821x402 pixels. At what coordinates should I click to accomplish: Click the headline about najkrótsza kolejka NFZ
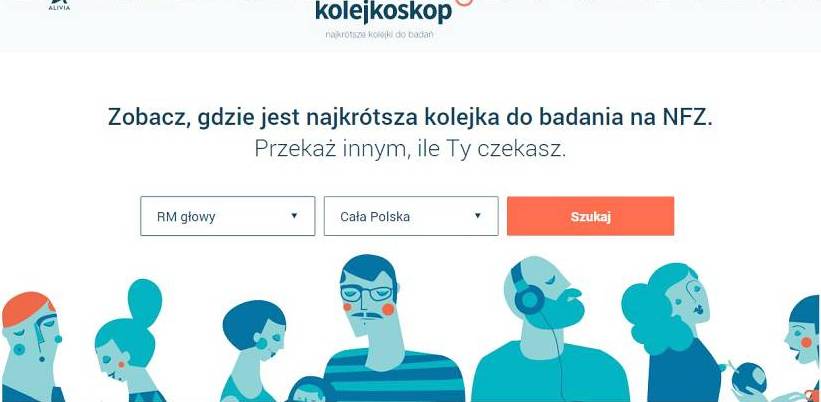(410, 117)
